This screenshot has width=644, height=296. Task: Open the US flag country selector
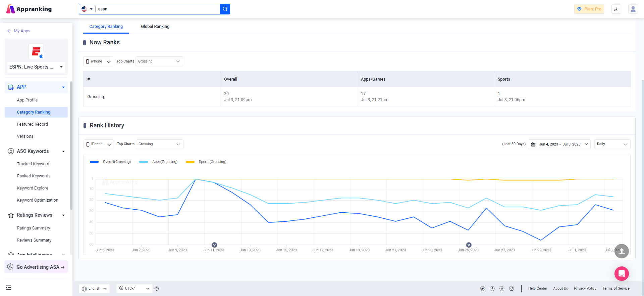tap(87, 9)
